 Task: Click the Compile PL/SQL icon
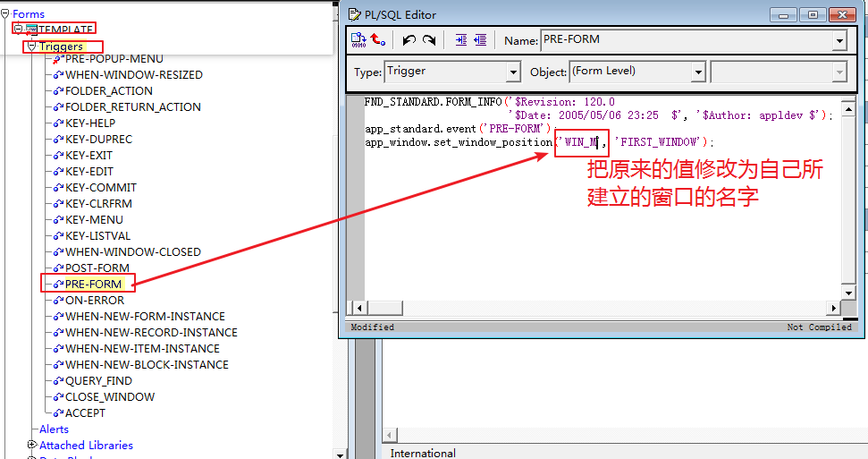click(358, 40)
